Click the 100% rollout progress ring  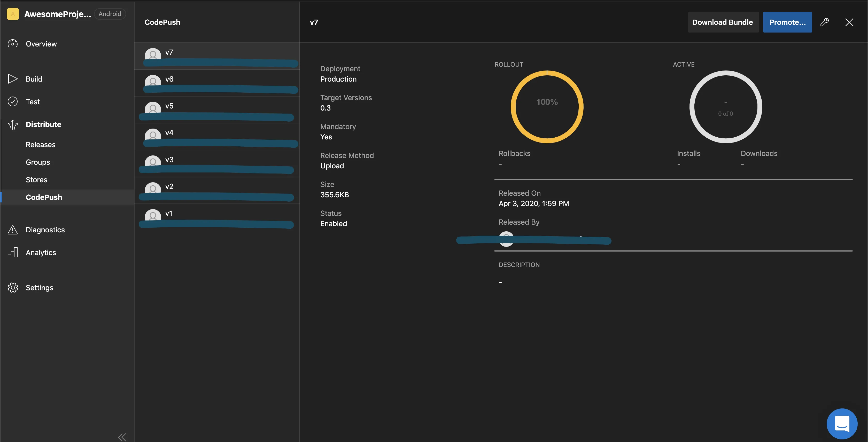click(x=547, y=106)
